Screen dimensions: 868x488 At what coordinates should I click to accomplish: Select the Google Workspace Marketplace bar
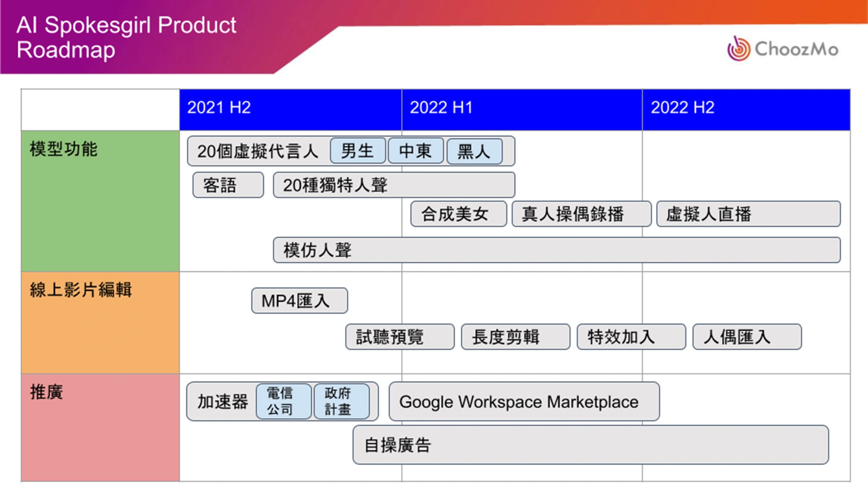click(524, 401)
